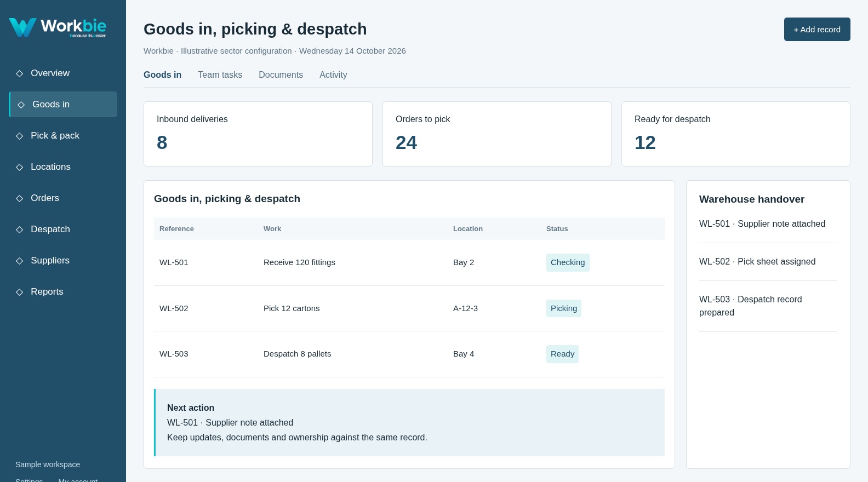The image size is (868, 482).
Task: Switch to the Team tasks tab
Action: 220,75
